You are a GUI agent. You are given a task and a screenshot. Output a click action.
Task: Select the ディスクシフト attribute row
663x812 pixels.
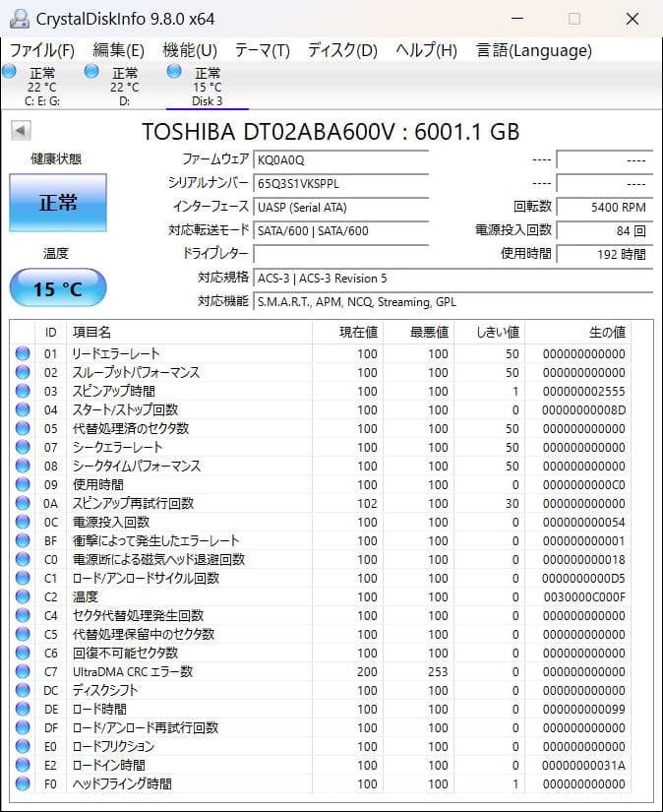321,690
